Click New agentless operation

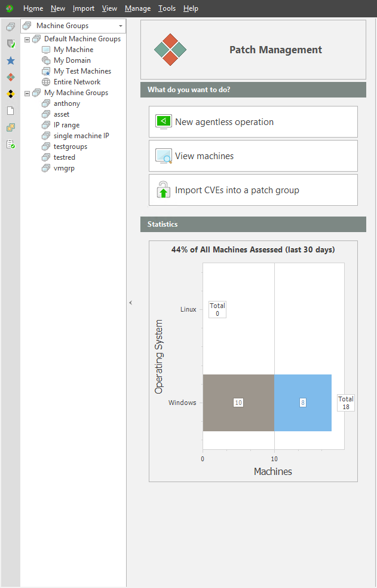[253, 122]
